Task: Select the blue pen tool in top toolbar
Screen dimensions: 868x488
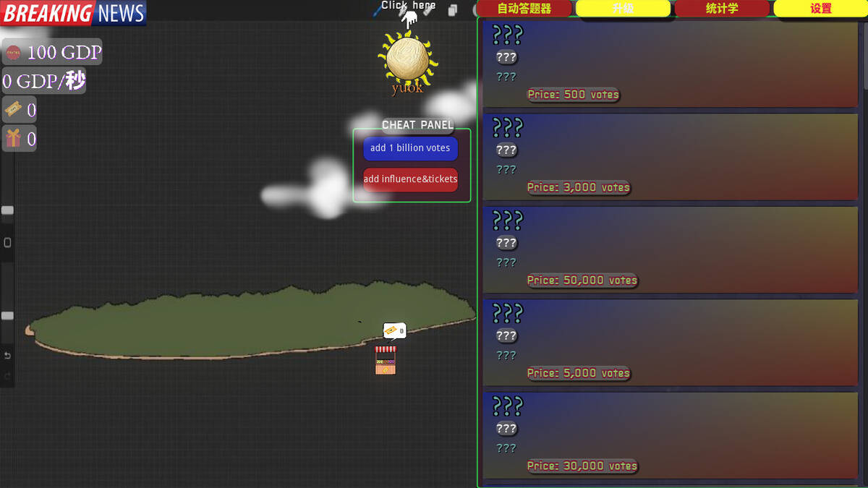Action: (378, 9)
